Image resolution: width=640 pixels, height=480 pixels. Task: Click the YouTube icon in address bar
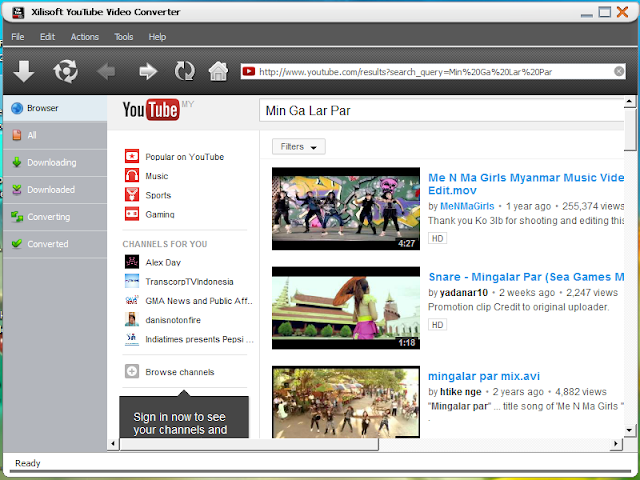coord(249,71)
